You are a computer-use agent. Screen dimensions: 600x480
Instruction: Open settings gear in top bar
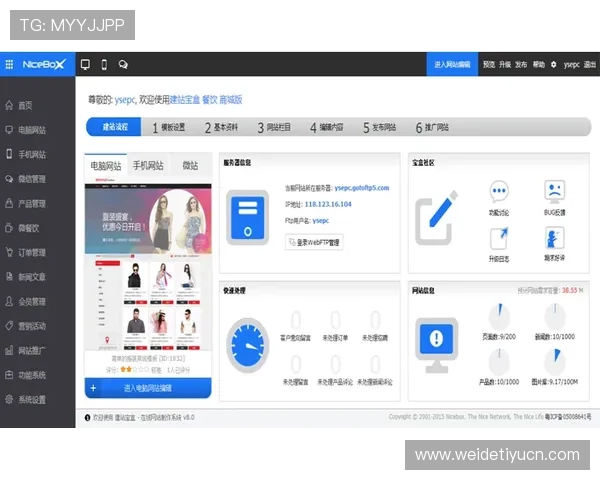(x=553, y=64)
